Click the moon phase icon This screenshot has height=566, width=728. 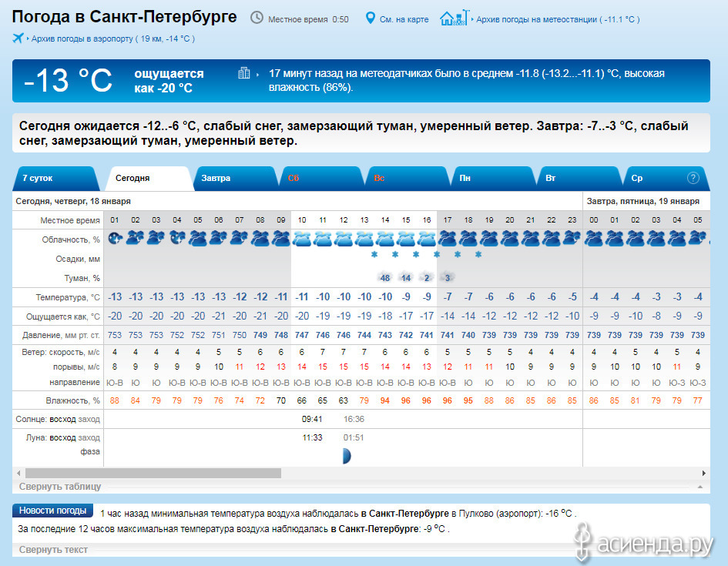(347, 456)
